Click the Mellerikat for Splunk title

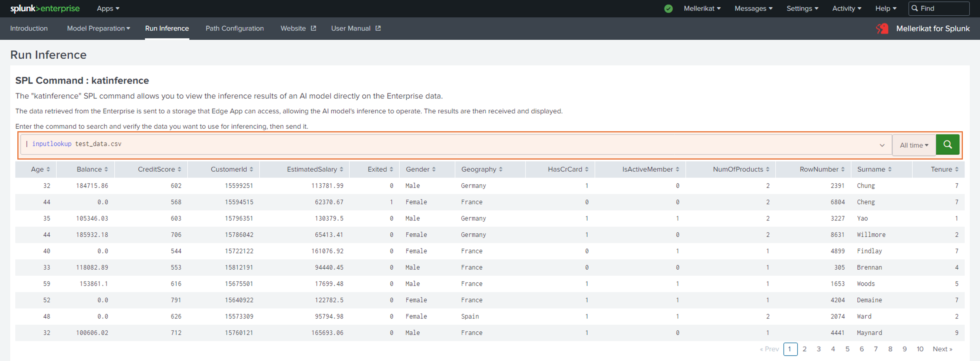pyautogui.click(x=932, y=29)
